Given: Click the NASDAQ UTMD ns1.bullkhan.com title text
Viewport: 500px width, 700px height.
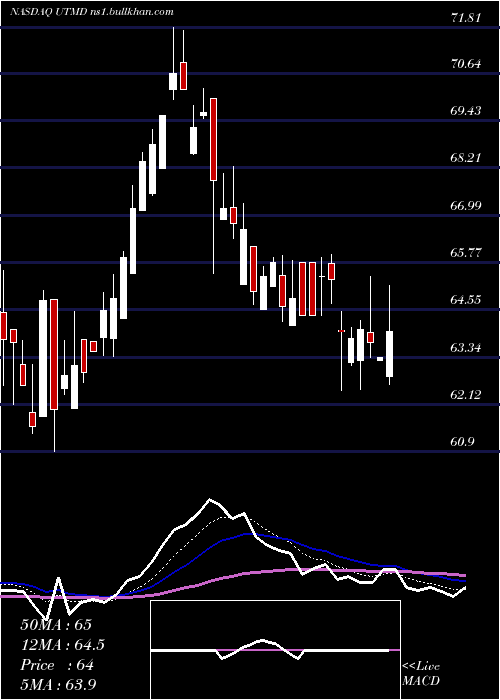Looking at the screenshot, I should [92, 12].
